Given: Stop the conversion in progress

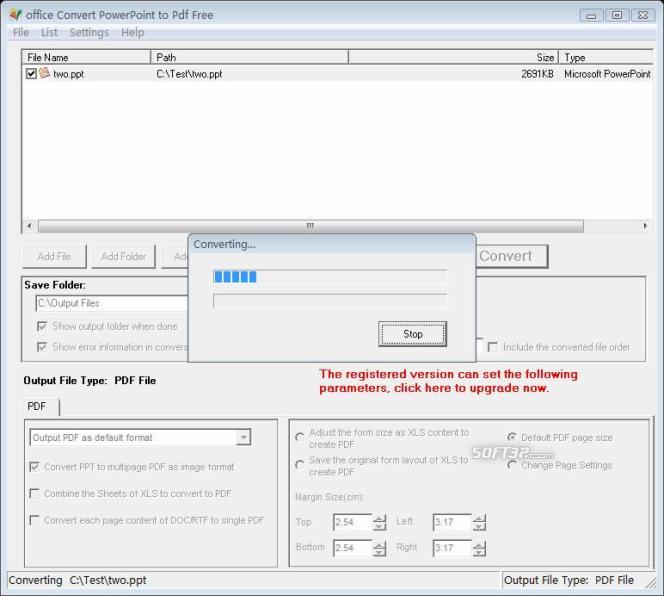Looking at the screenshot, I should coord(412,334).
